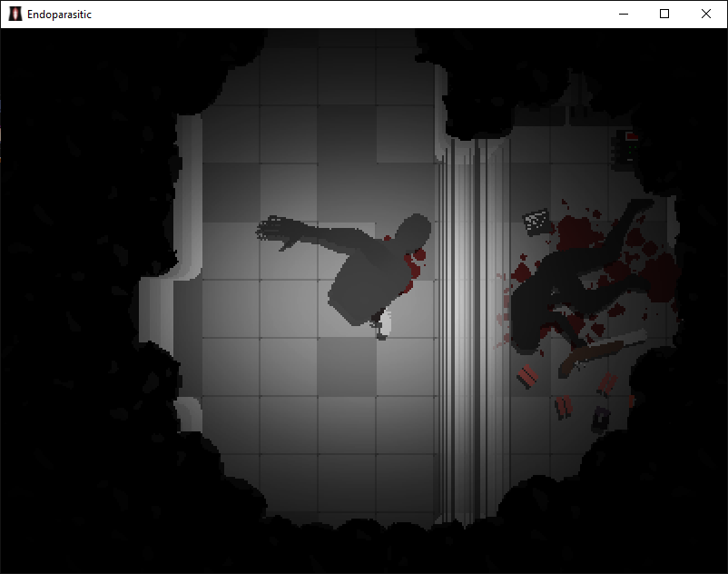Close the Endoparasitic window

pos(706,14)
